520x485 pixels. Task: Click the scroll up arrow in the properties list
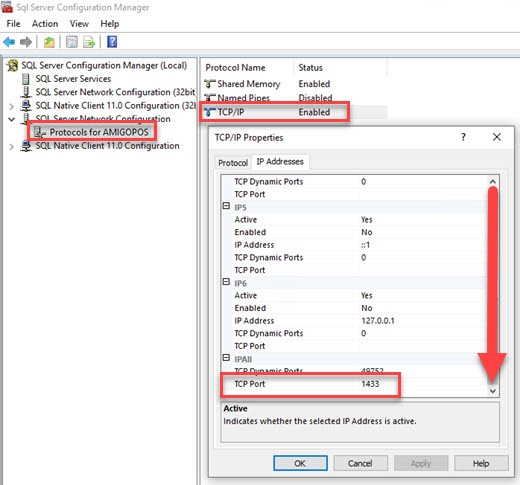point(493,182)
